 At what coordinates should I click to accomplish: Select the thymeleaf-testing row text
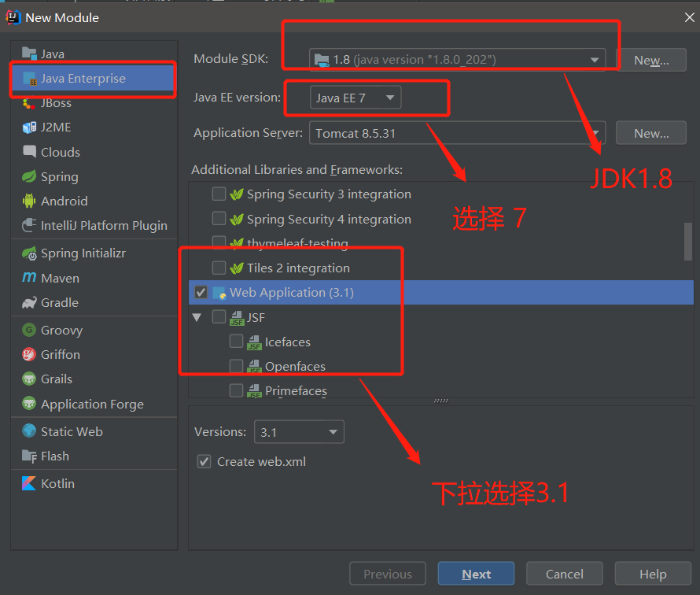(x=297, y=242)
